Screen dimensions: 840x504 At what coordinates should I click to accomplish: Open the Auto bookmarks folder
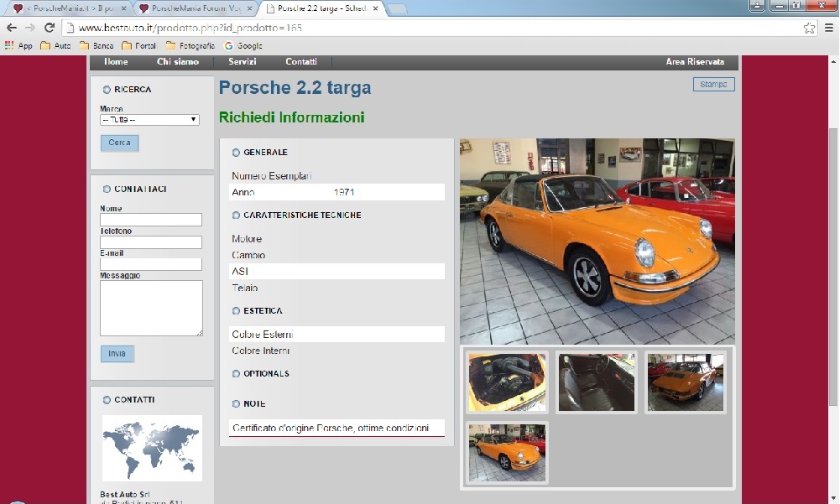pos(55,45)
